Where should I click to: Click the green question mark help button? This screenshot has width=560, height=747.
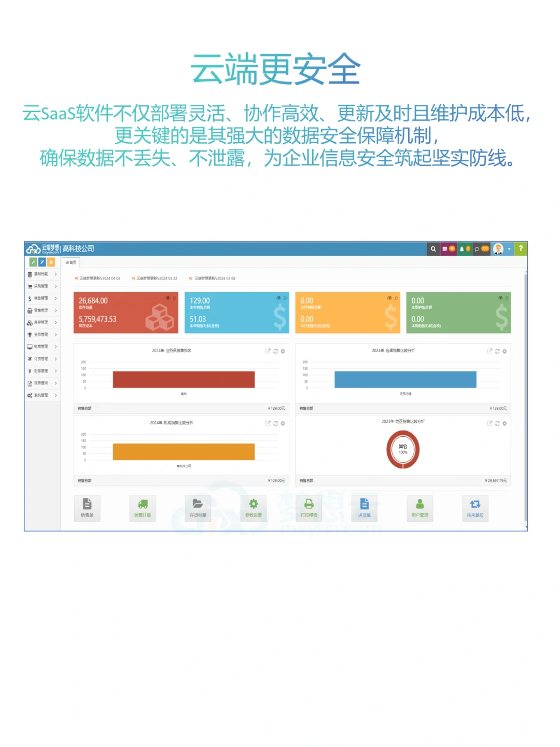pos(520,249)
